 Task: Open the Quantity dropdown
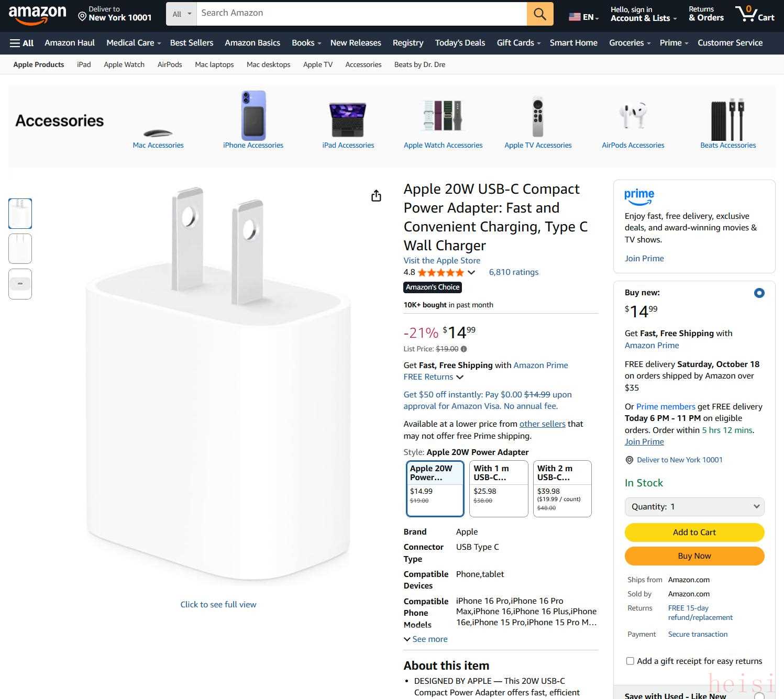tap(694, 506)
